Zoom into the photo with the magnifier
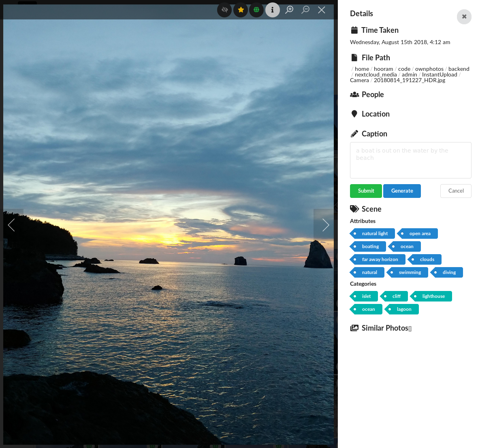Image resolution: width=478 pixels, height=448 pixels. click(289, 10)
